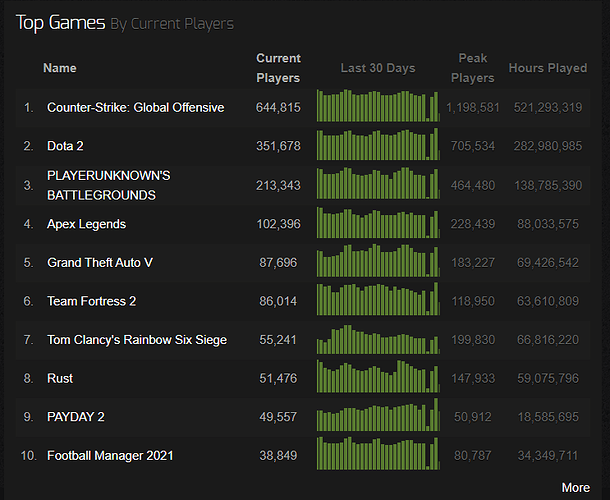Click hours played value 18,585,695
Viewport: 610px width, 500px height.
tap(548, 417)
